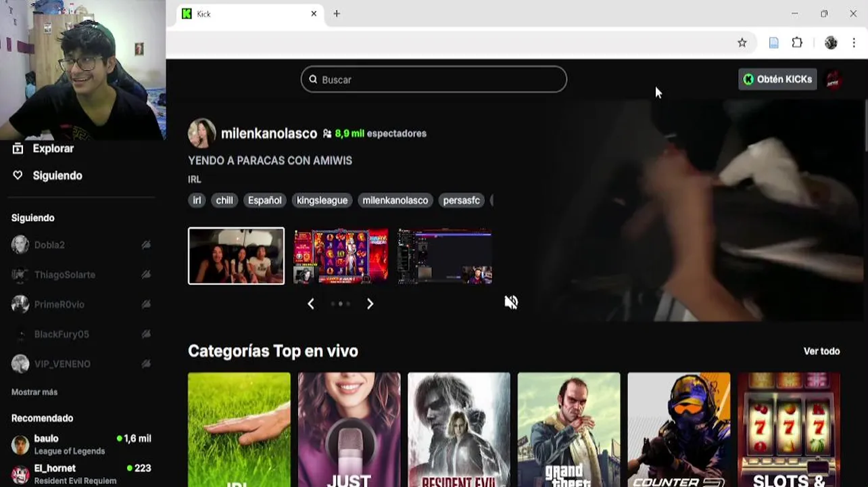Open BlackFury05 channel in following list
Image resolution: width=868 pixels, height=487 pixels.
coord(81,334)
